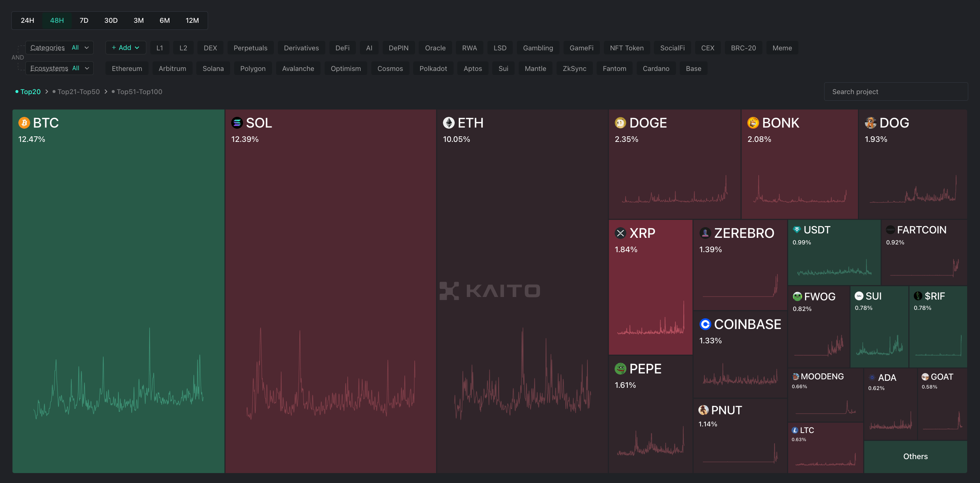Click the XRP logo icon
Screen dimensions: 980x483
620,233
